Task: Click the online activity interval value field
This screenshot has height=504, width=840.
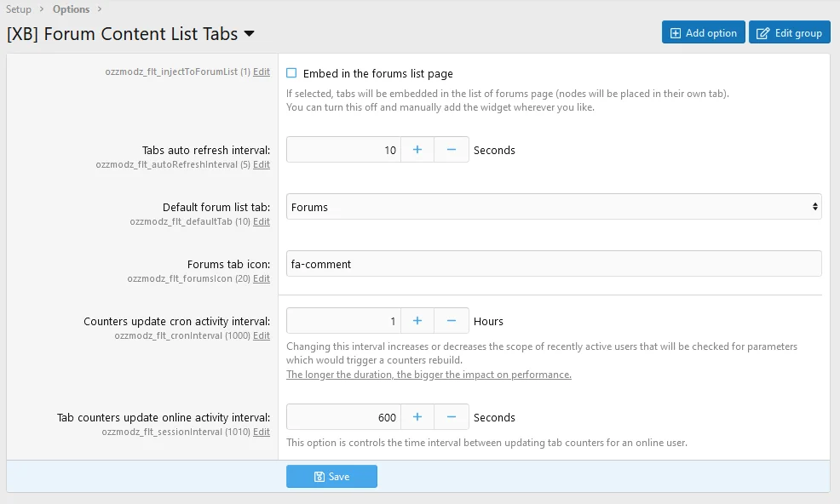Action: pyautogui.click(x=343, y=417)
